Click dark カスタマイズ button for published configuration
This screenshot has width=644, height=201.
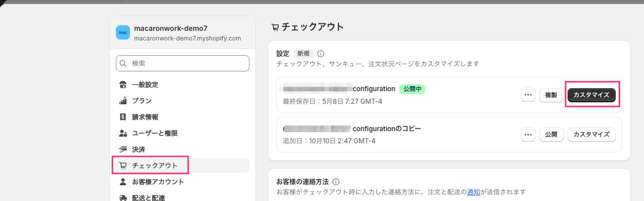(591, 95)
